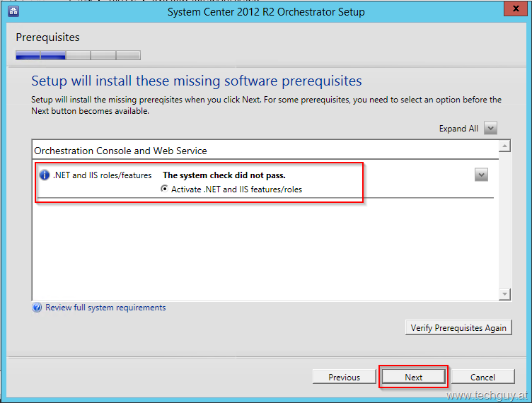
Task: Click the Orchestrator setup icon in title bar
Action: [x=13, y=11]
